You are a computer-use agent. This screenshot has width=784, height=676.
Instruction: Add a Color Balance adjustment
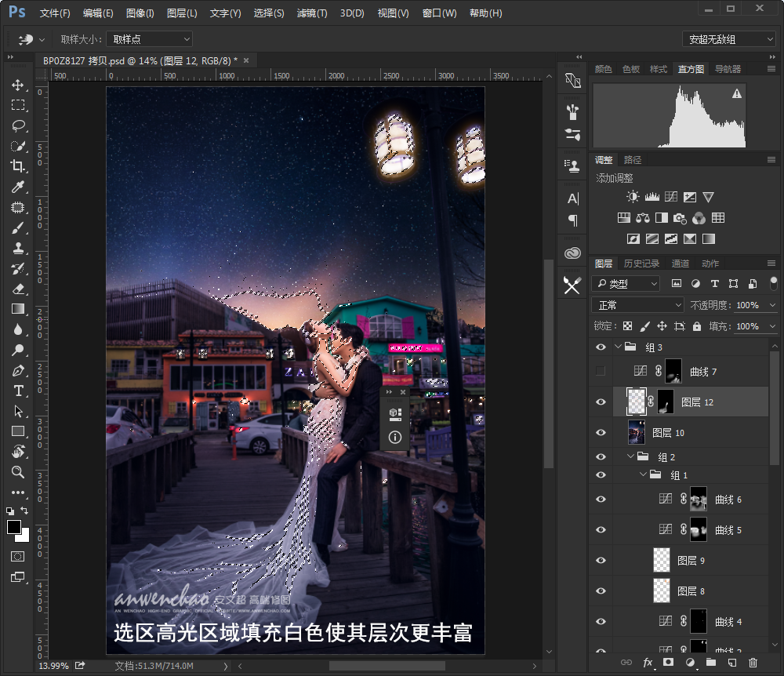click(643, 218)
